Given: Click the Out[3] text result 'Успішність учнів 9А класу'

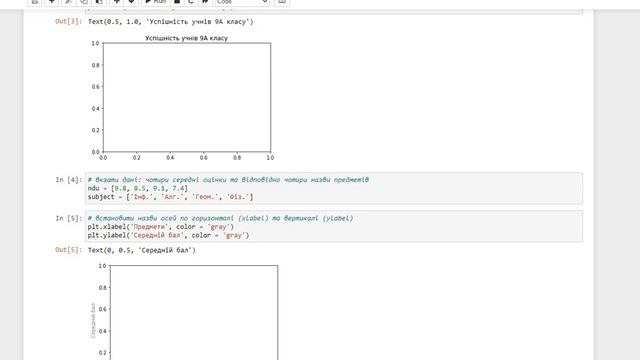Looking at the screenshot, I should click(171, 22).
